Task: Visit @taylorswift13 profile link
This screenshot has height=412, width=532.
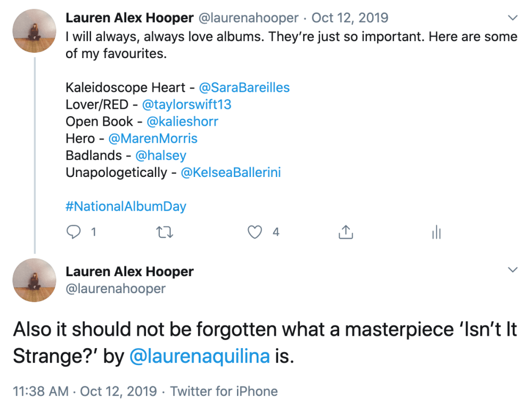Action: click(187, 104)
